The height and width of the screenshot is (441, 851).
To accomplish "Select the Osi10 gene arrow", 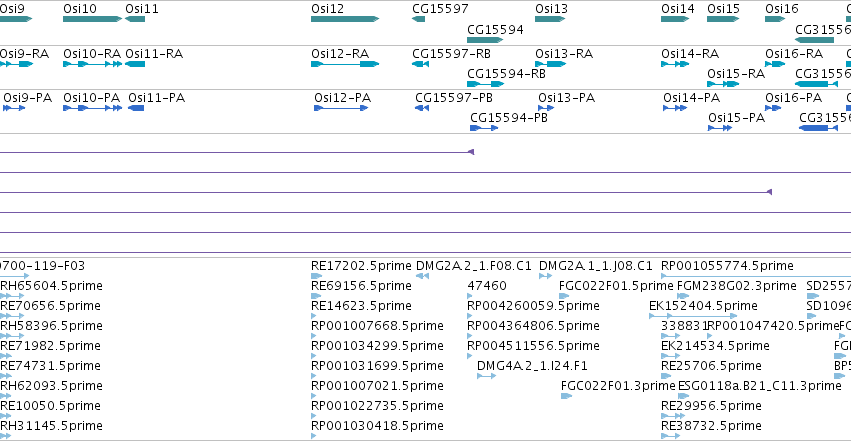I will point(92,19).
